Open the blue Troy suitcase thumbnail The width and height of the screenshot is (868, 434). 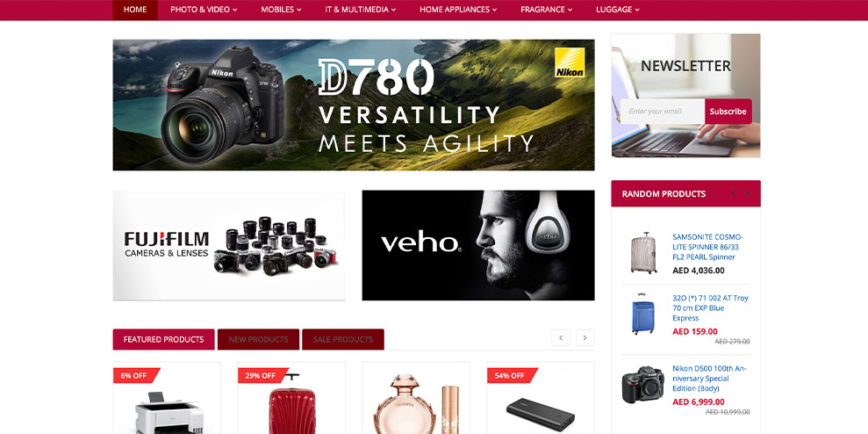click(x=642, y=315)
